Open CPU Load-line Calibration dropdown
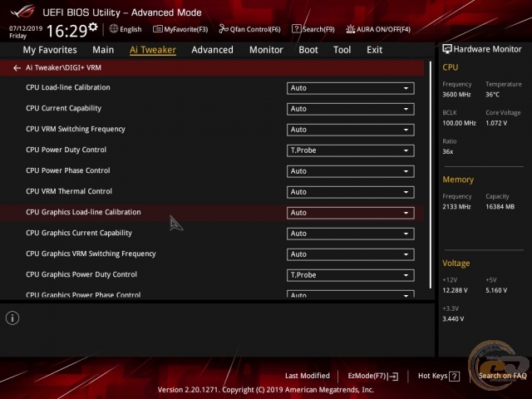 351,88
